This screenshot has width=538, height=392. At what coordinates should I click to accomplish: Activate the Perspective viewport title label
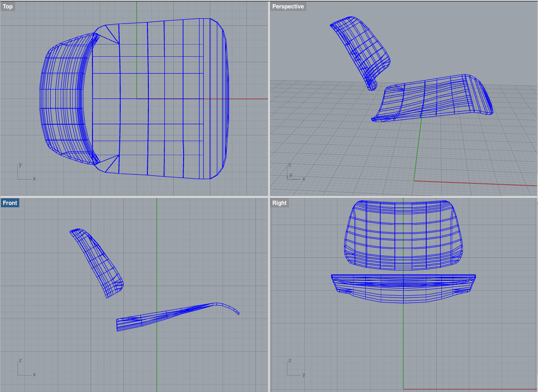pyautogui.click(x=288, y=7)
